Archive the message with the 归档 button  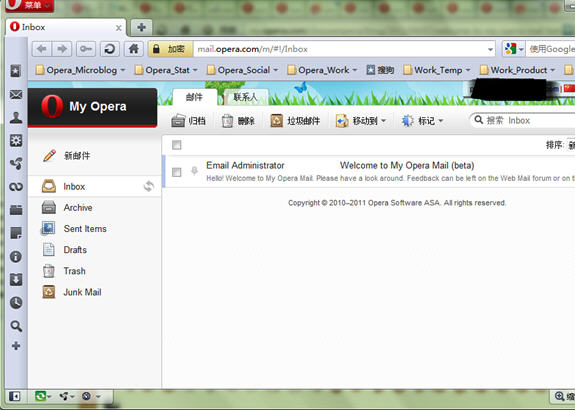point(188,121)
